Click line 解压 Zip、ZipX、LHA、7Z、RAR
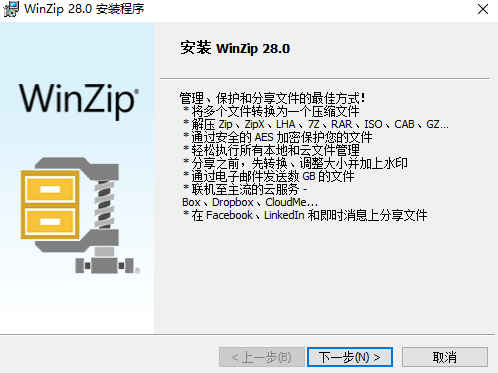 click(316, 124)
